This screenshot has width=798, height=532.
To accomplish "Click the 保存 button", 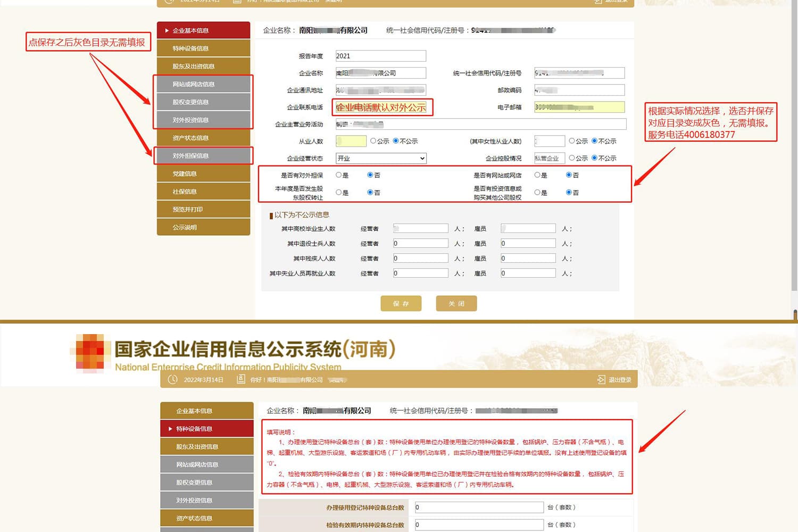I will point(401,303).
